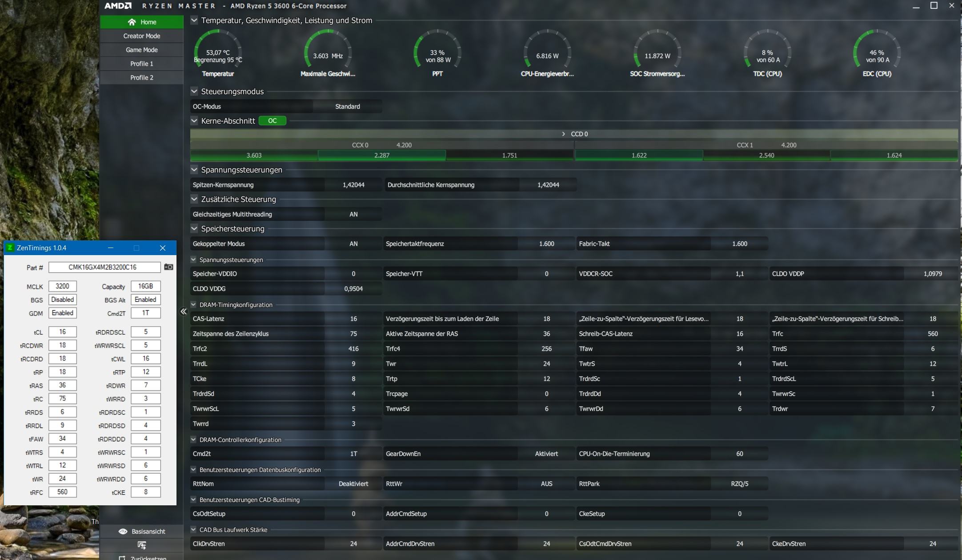Screen dimensions: 962x560
Task: Switch to Game Mode
Action: click(x=142, y=50)
